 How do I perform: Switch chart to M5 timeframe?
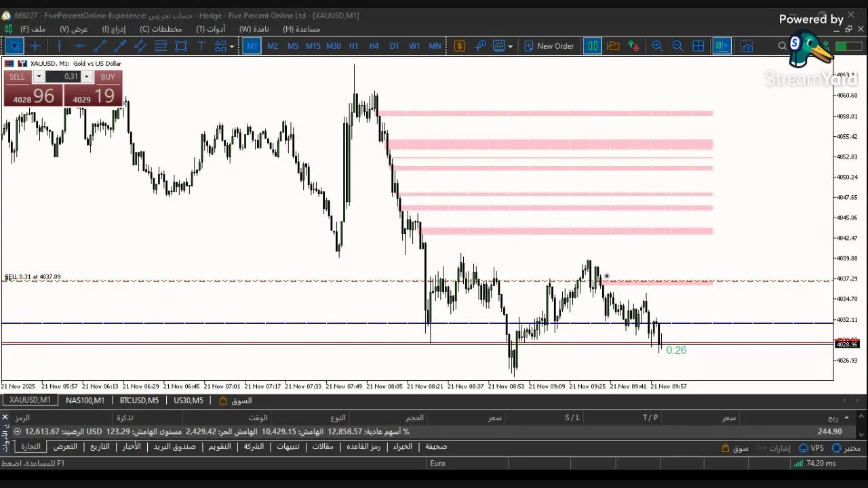coord(293,46)
